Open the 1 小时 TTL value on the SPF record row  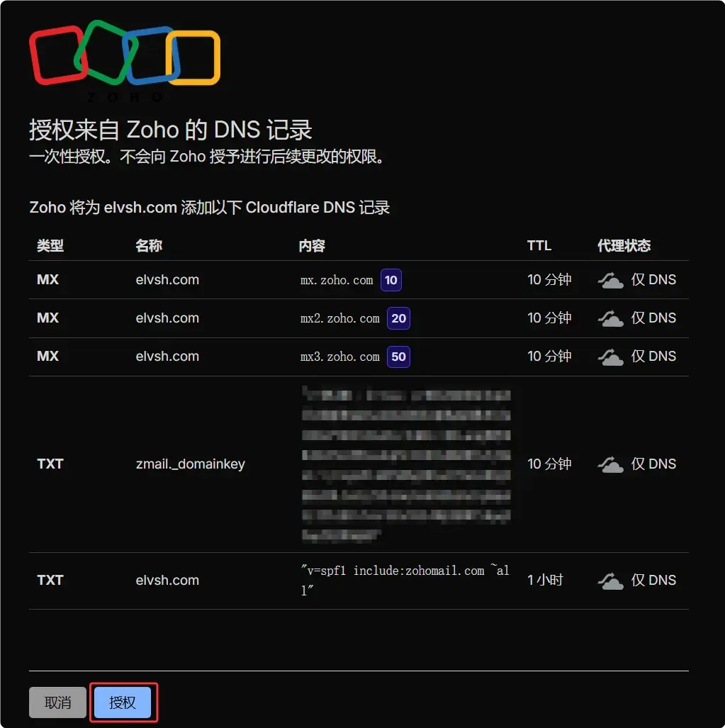tap(544, 580)
